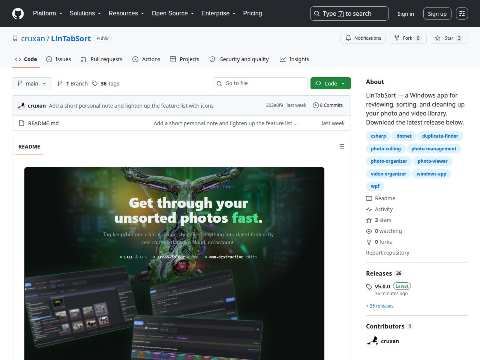Viewport: 480px width, 360px height.
Task: Expand the Platform menu
Action: 47,13
